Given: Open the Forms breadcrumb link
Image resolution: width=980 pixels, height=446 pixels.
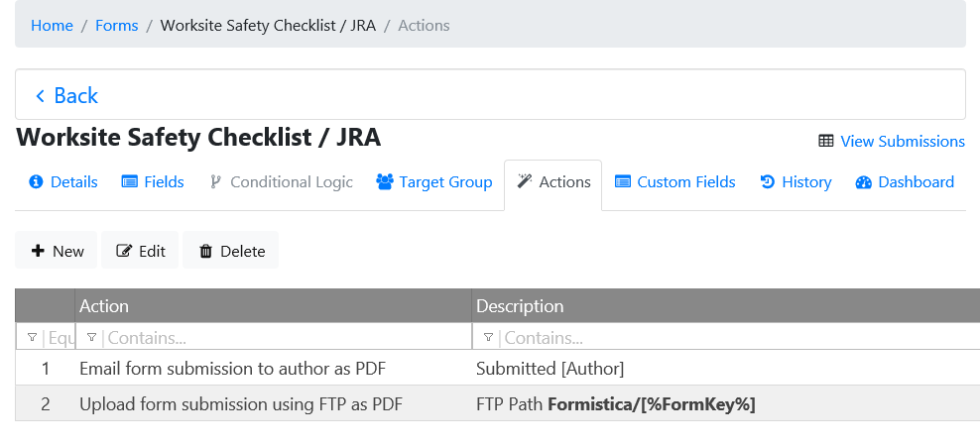Looking at the screenshot, I should point(116,26).
